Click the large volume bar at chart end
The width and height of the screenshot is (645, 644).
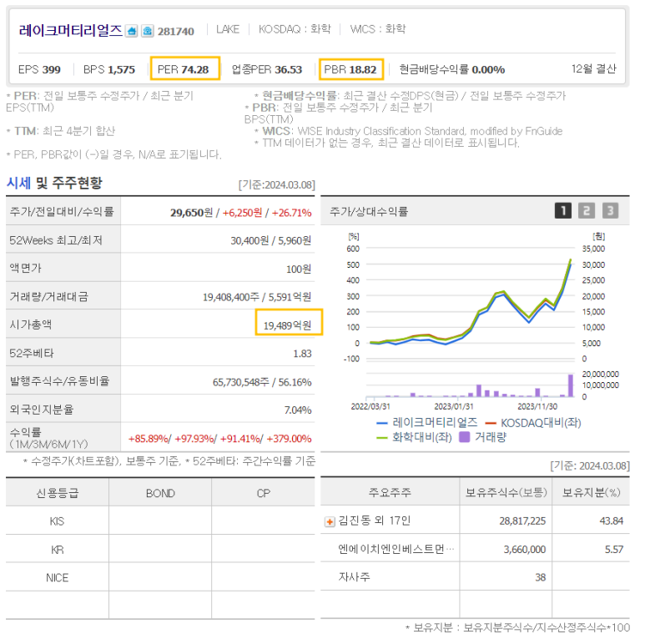(x=571, y=385)
